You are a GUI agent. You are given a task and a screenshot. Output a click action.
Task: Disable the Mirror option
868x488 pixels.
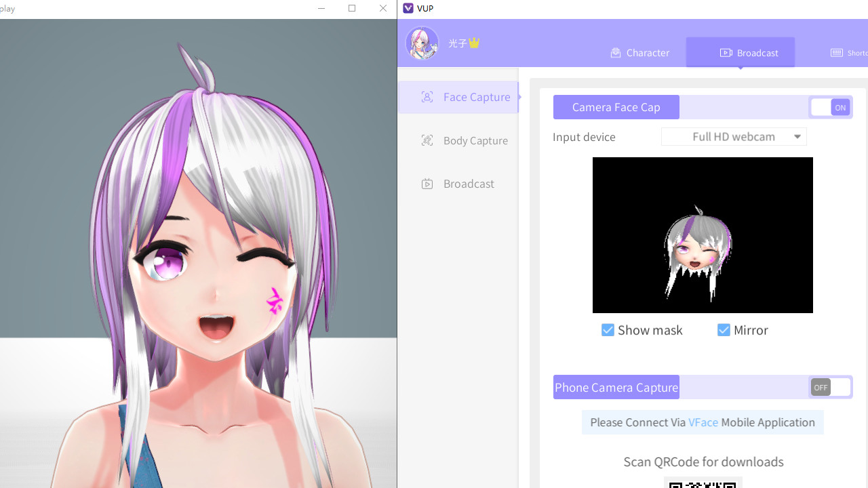[724, 330]
